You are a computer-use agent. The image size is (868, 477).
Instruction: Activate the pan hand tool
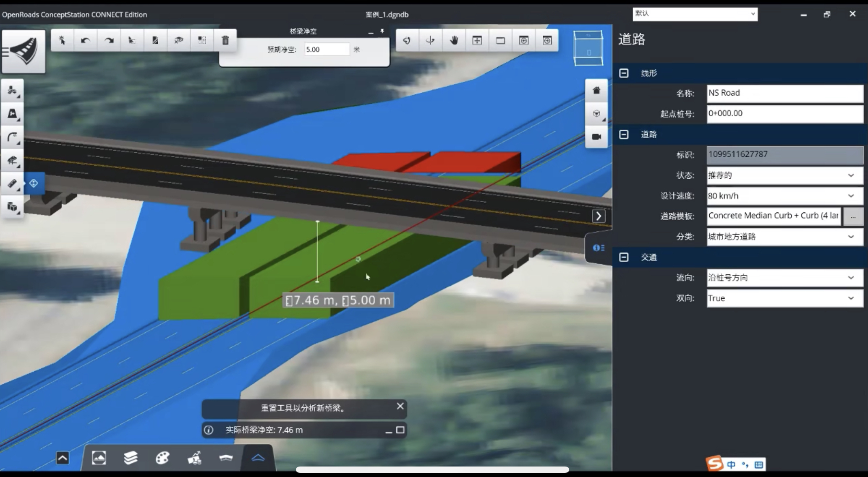click(x=454, y=40)
